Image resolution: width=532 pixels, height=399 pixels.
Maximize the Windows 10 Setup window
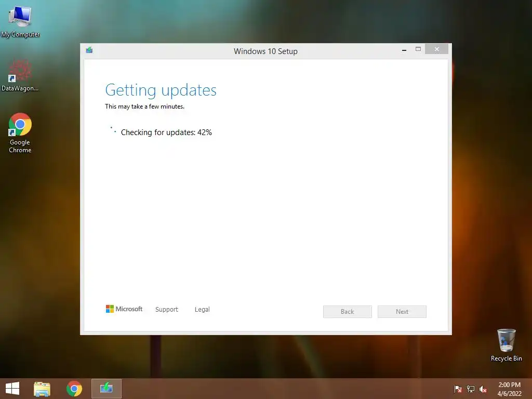click(x=418, y=49)
